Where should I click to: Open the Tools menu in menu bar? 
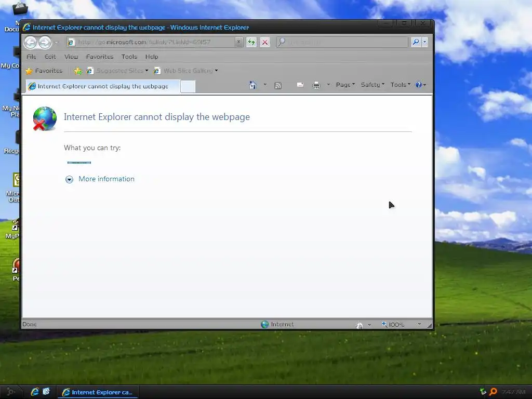[x=129, y=57]
